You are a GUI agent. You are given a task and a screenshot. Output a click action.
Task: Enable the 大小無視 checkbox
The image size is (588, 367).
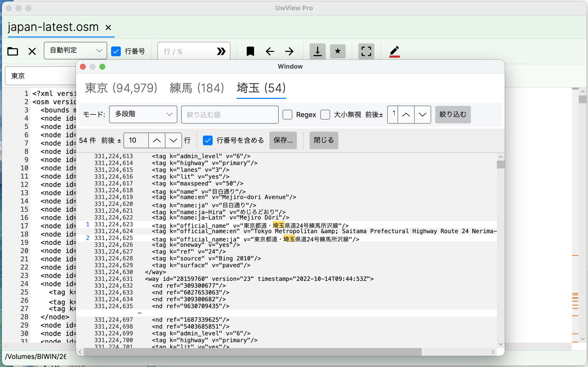pos(325,115)
